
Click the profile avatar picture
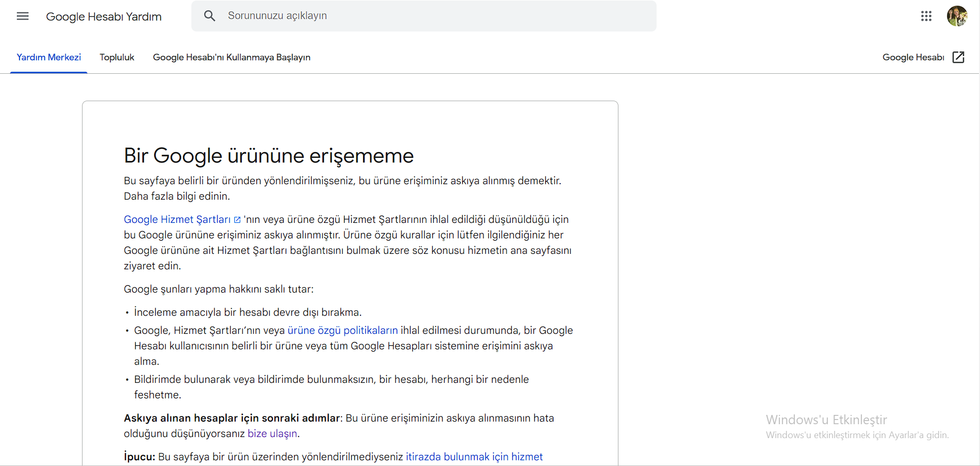(x=957, y=16)
